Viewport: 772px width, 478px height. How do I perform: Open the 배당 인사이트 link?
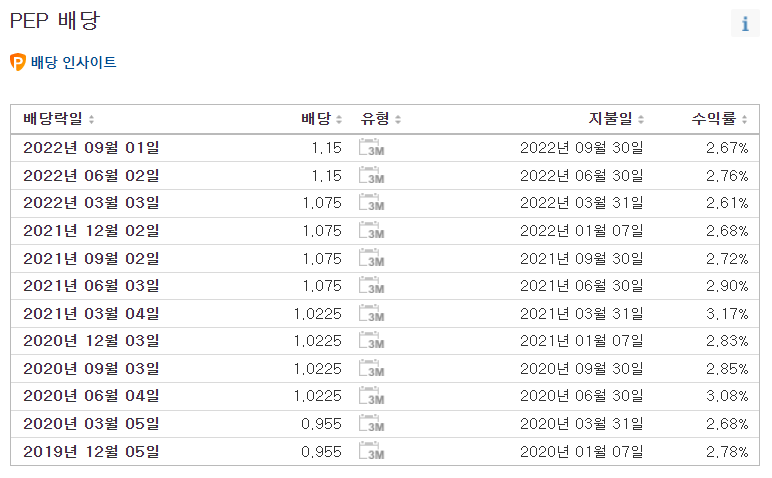pyautogui.click(x=73, y=62)
